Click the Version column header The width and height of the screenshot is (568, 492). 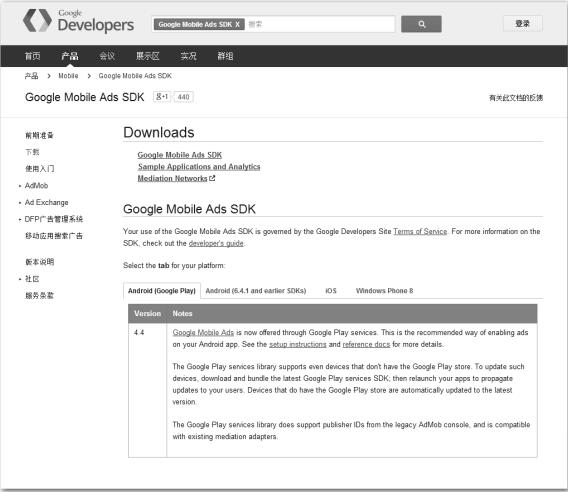(147, 313)
